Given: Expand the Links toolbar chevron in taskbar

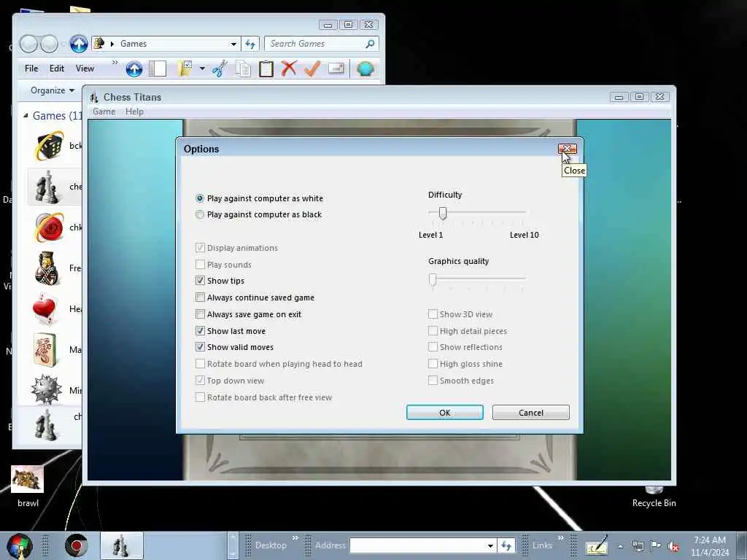Looking at the screenshot, I should [561, 538].
